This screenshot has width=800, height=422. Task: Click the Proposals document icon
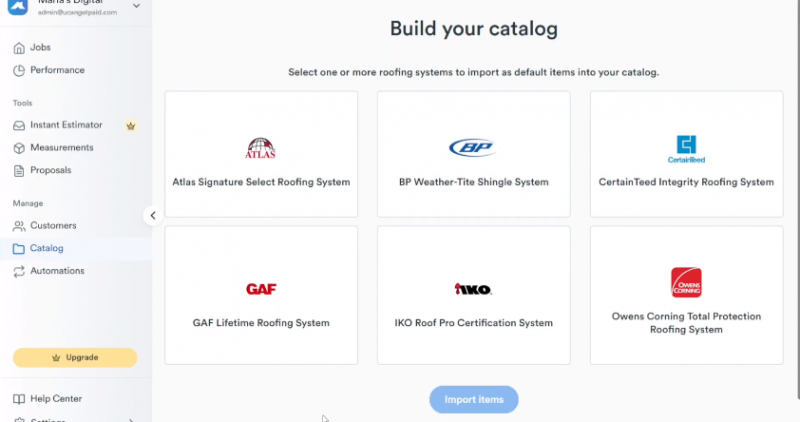click(x=19, y=171)
